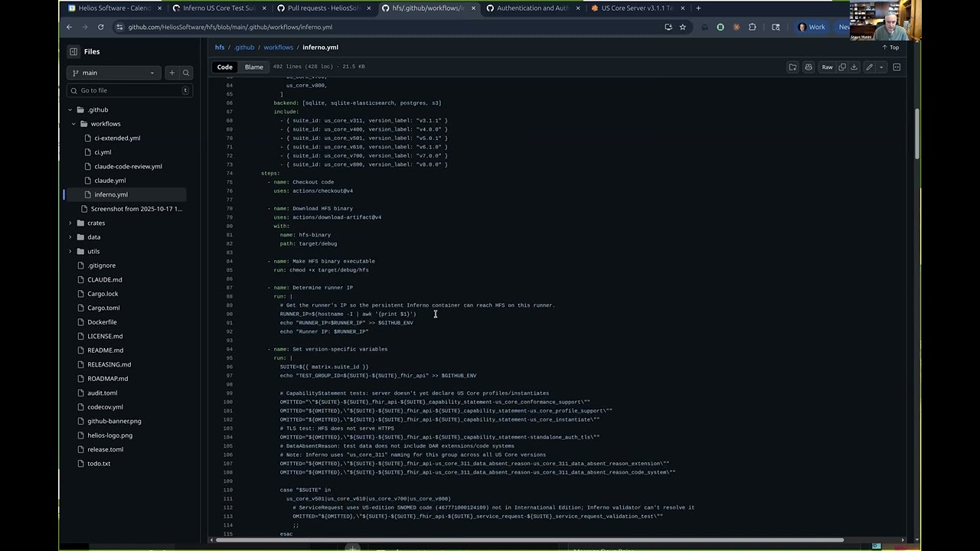Open claude.yml in the file tree
Screen dimensions: 980x551
point(109,181)
